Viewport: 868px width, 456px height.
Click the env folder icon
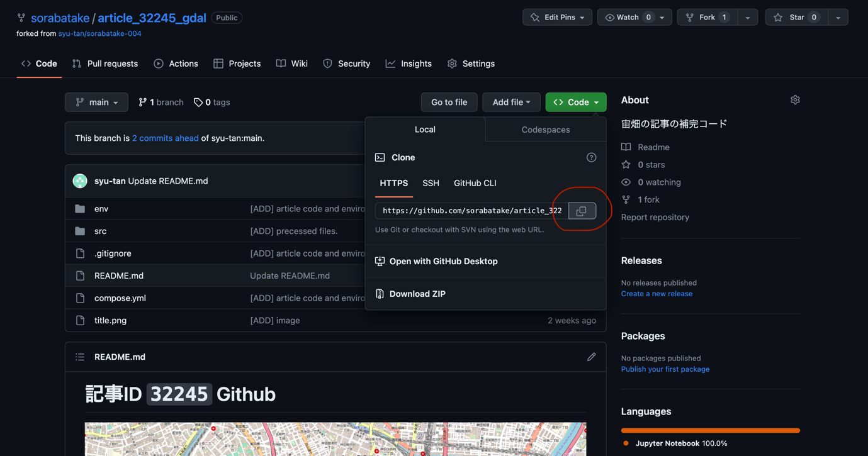click(x=80, y=209)
